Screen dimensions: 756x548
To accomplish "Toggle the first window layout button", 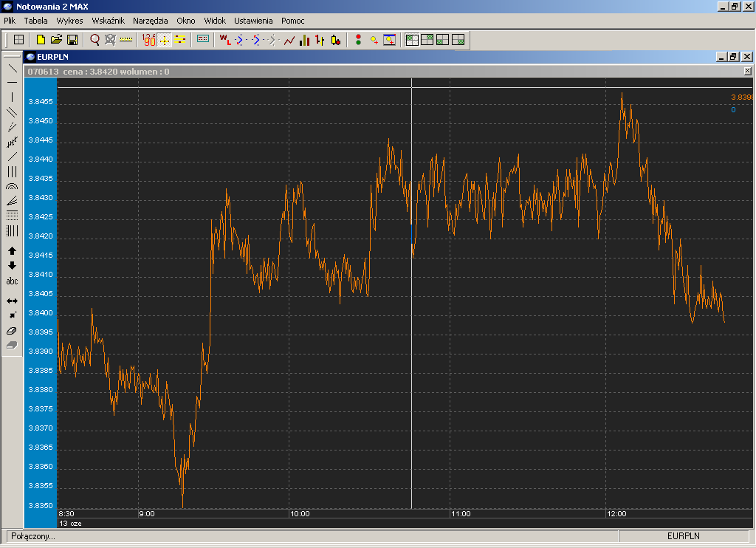I will pyautogui.click(x=412, y=40).
